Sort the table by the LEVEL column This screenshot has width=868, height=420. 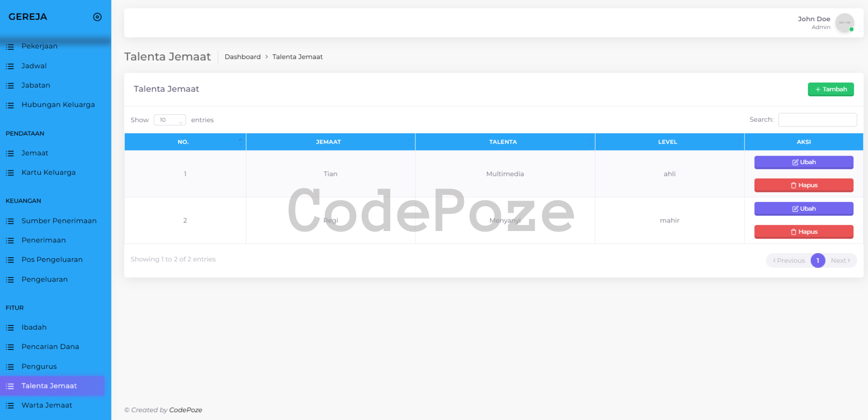[669, 142]
